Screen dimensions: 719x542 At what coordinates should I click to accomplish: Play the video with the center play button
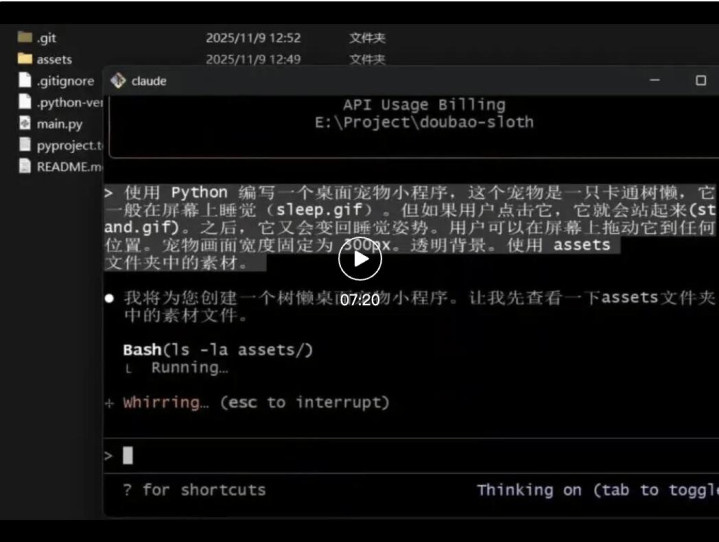pos(360,259)
